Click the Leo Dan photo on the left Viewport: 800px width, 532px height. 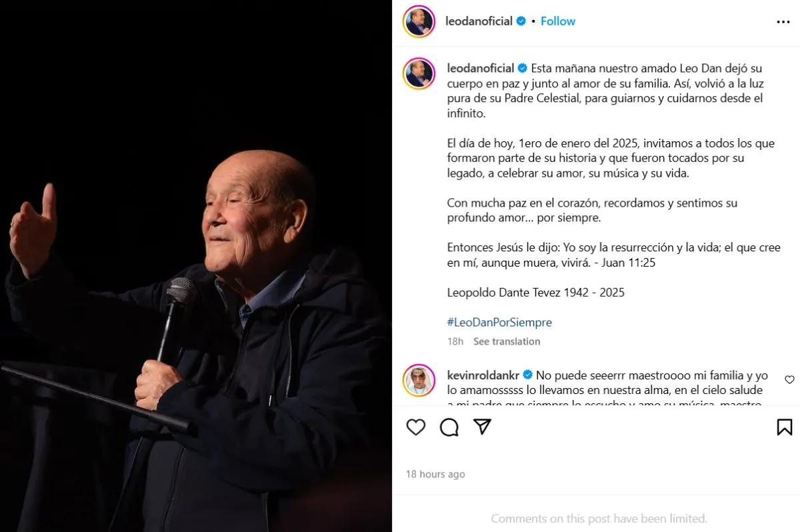coord(196,266)
